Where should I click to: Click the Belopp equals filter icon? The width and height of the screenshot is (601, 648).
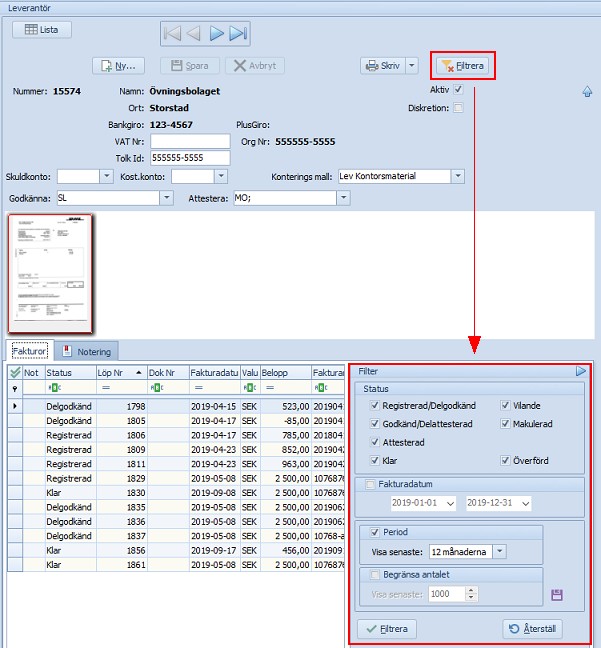pos(270,388)
